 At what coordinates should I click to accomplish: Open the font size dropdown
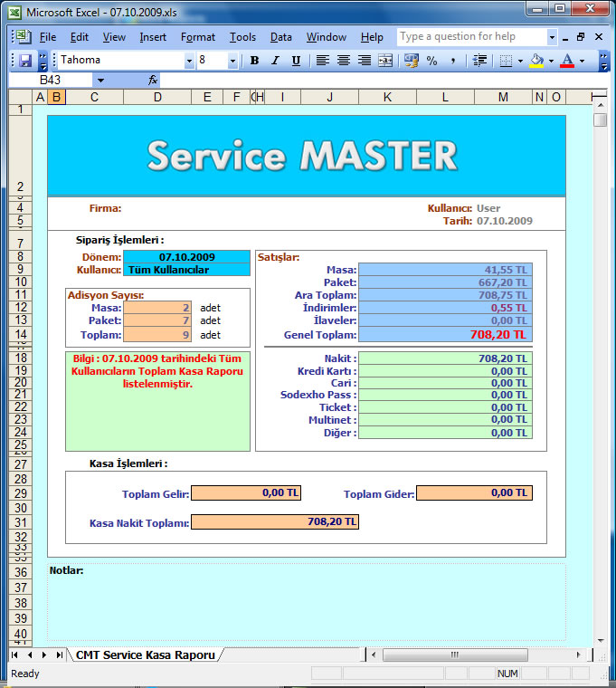[232, 61]
